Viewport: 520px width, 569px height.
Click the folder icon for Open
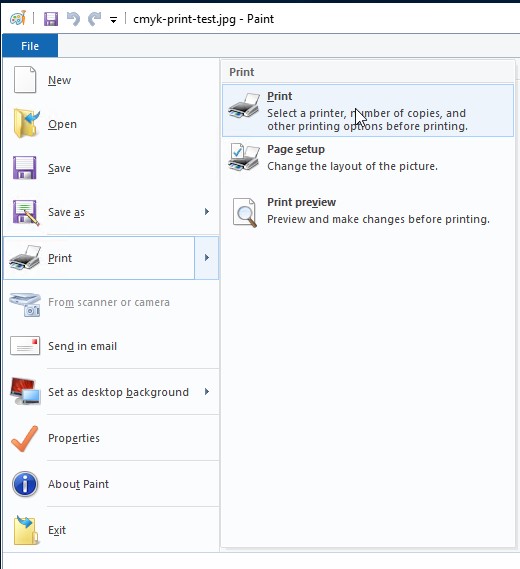click(26, 124)
